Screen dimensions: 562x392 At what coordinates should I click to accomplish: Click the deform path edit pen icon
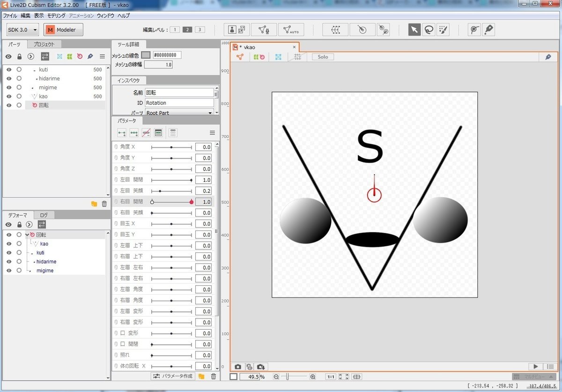(488, 30)
